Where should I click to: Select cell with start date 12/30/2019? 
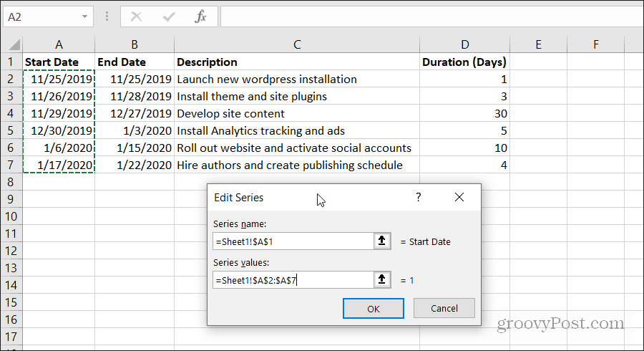point(59,130)
